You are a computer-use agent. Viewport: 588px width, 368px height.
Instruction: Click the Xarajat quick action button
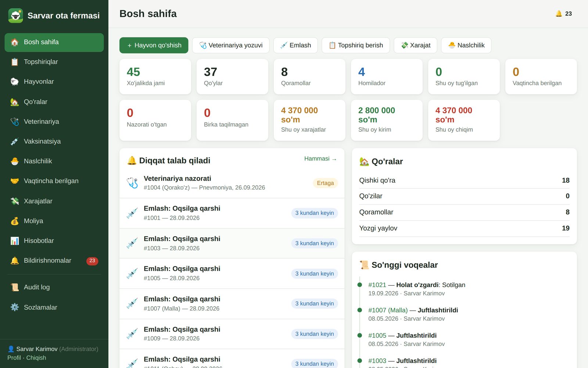[415, 45]
